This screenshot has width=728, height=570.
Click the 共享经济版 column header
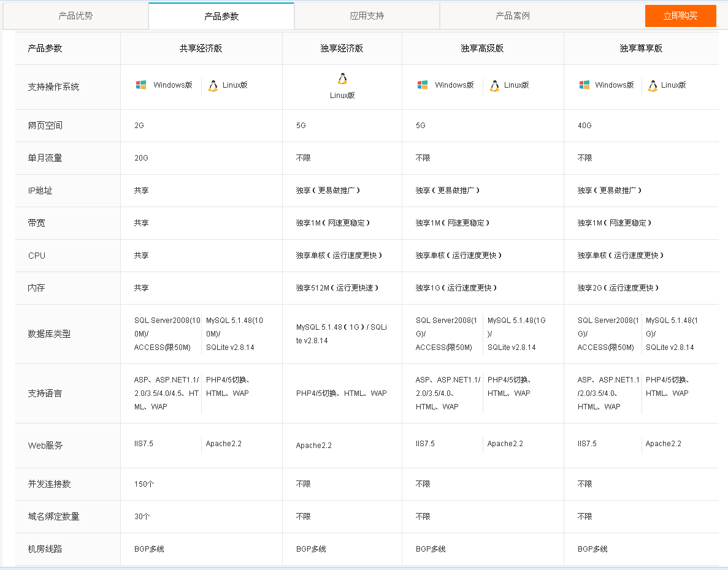(x=201, y=48)
